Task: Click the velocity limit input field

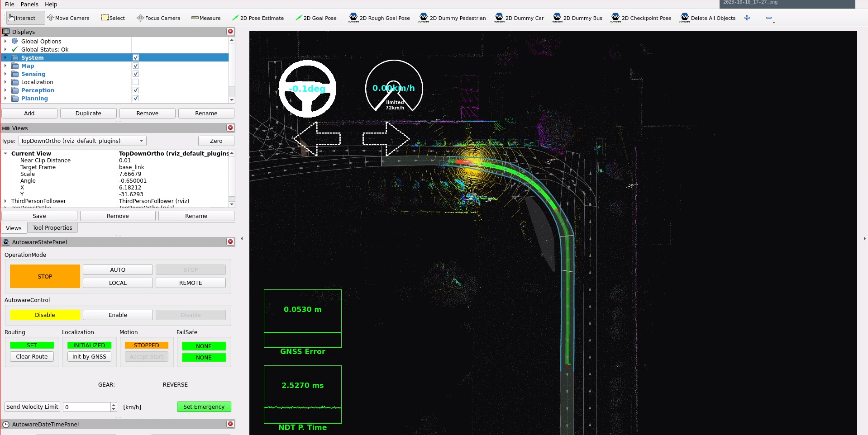Action: 87,407
